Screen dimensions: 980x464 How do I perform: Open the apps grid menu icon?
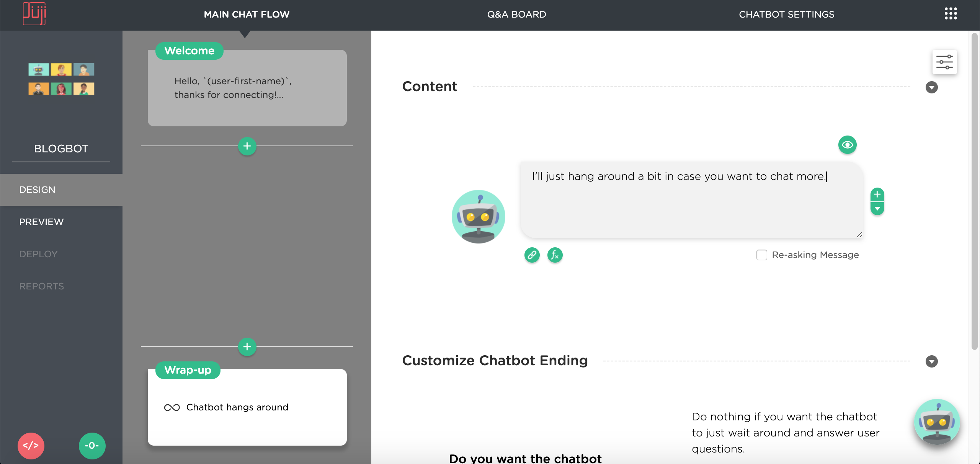[x=951, y=14]
